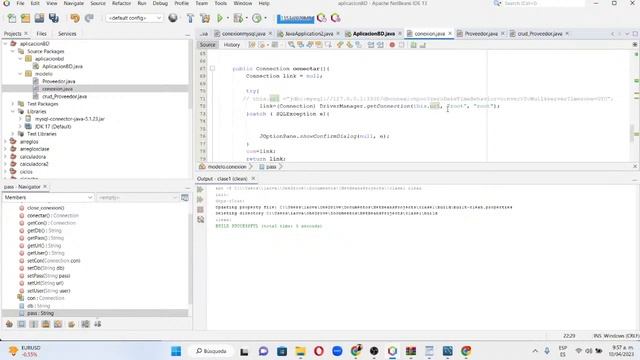Expand the mysql-connector-java jar node

pos(20,119)
